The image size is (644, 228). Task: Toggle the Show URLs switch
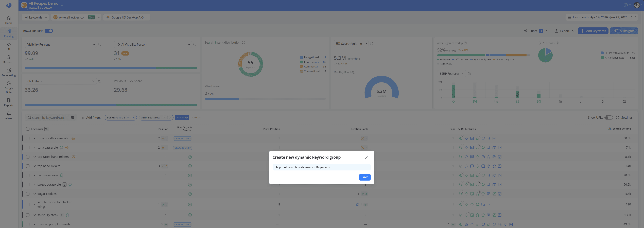pyautogui.click(x=608, y=117)
